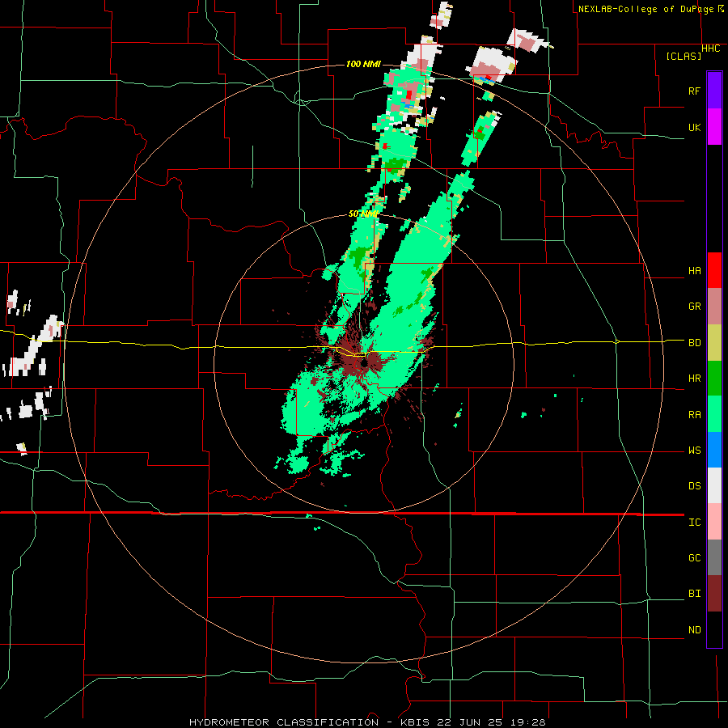Screen dimensions: 728x728
Task: Click the WS legend label
Action: (694, 451)
